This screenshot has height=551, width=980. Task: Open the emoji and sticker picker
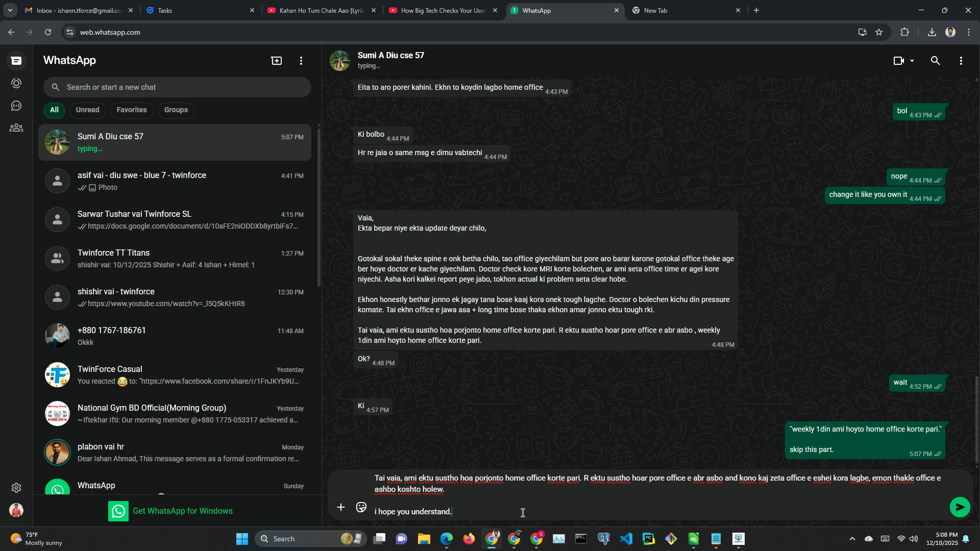point(361,507)
